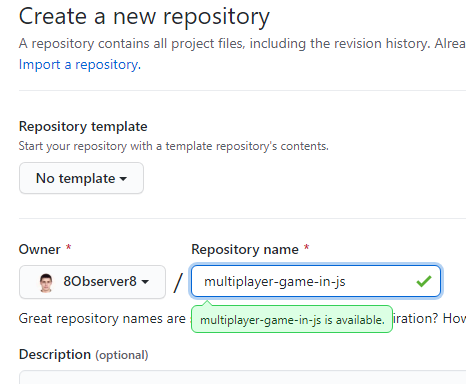Click the Repository template heading
Viewport: 466px width, 384px height.
click(83, 127)
